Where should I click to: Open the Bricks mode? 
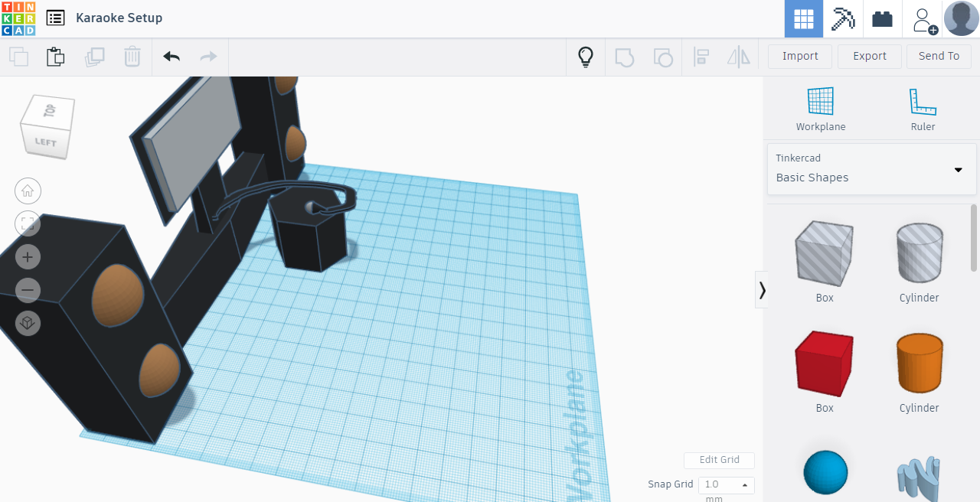[883, 19]
